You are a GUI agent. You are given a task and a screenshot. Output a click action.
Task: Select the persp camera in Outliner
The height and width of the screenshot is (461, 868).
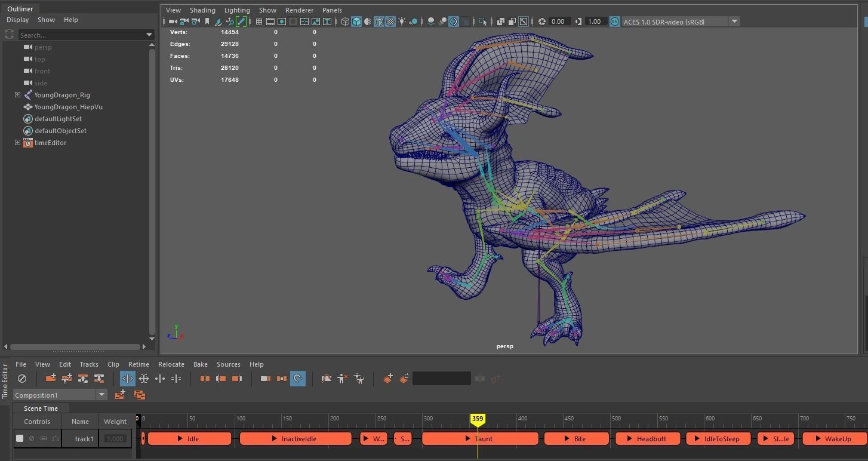tap(43, 47)
